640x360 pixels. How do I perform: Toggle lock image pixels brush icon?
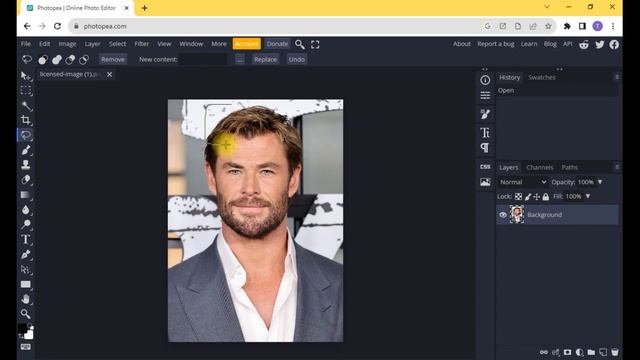(x=528, y=197)
